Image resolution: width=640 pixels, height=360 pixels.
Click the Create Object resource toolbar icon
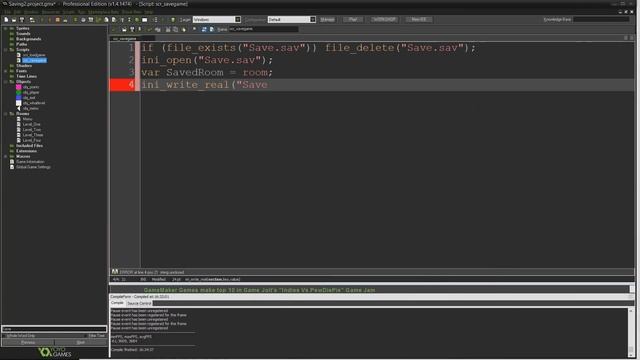137,20
